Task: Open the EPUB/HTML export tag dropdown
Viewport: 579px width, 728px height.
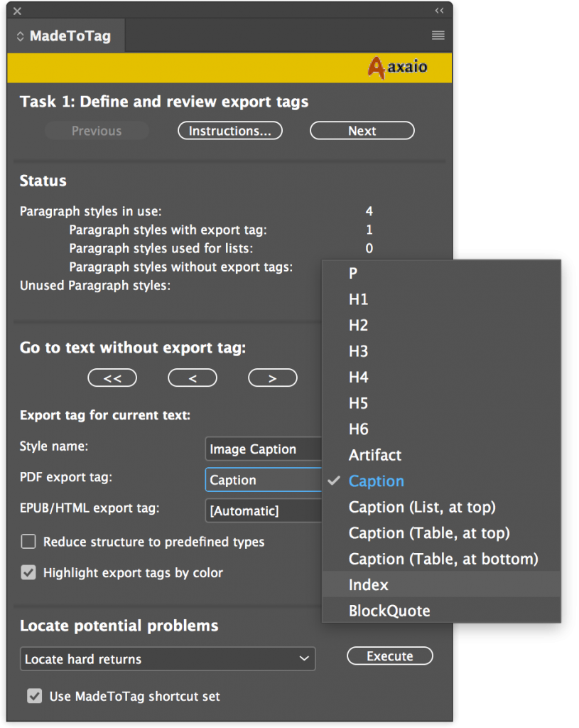Action: pyautogui.click(x=264, y=510)
